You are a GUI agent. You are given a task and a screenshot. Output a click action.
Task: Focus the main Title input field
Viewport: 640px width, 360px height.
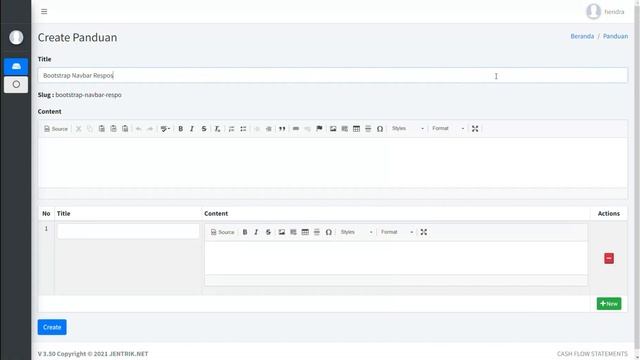pos(333,76)
